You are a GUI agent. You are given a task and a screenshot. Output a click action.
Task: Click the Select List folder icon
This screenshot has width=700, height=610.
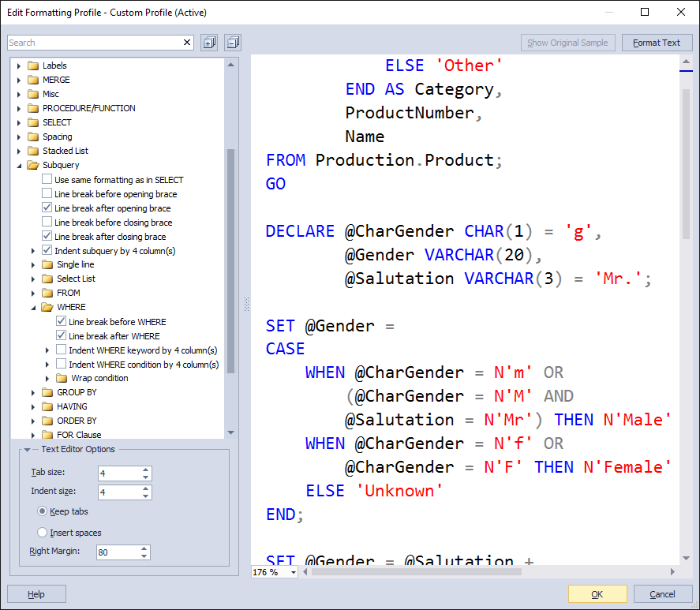(x=47, y=279)
